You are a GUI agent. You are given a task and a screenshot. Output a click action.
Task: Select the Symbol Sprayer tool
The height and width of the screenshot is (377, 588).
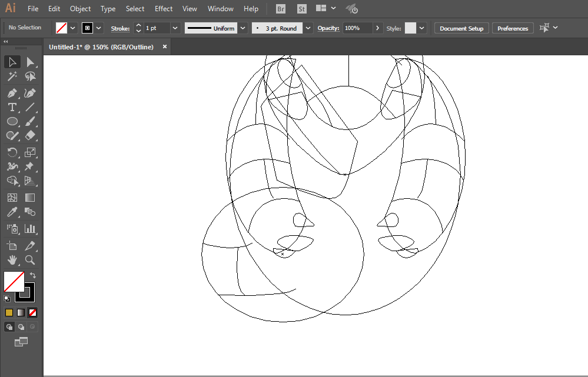pos(12,229)
